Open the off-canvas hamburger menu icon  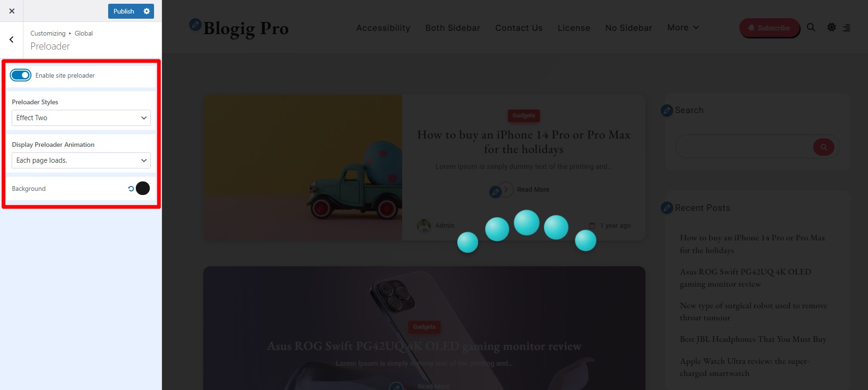(x=846, y=28)
